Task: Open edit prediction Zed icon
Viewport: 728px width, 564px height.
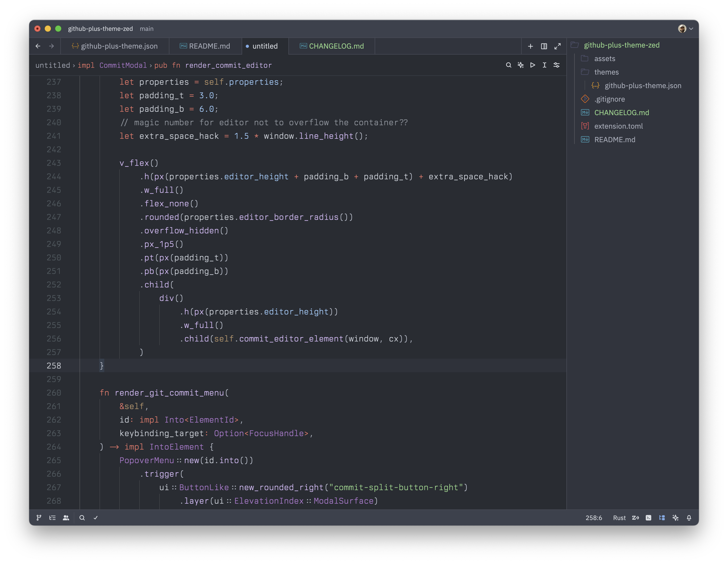Action: (635, 518)
